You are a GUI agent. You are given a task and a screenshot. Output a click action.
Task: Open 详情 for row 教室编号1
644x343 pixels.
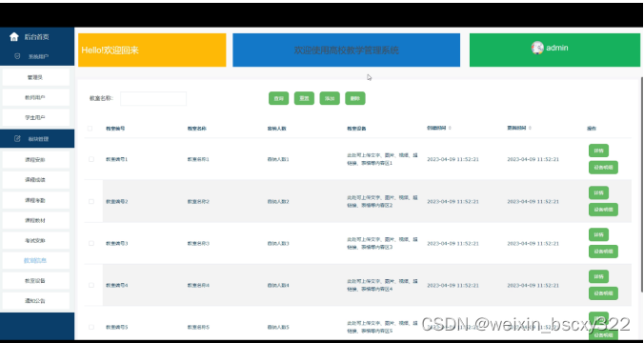click(x=598, y=151)
